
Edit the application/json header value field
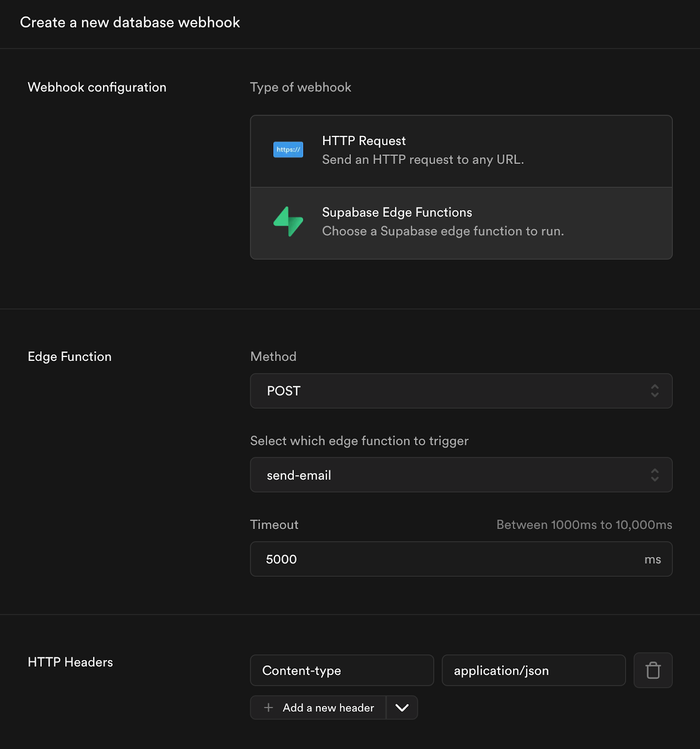coord(533,670)
